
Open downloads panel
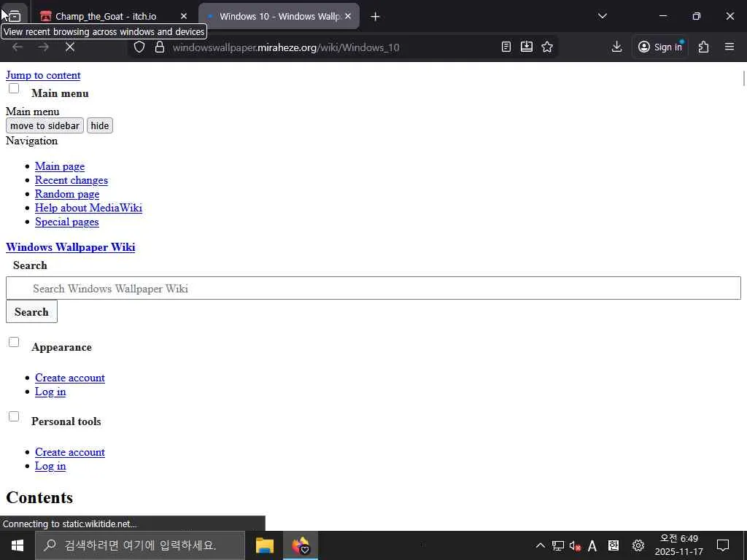coord(616,47)
